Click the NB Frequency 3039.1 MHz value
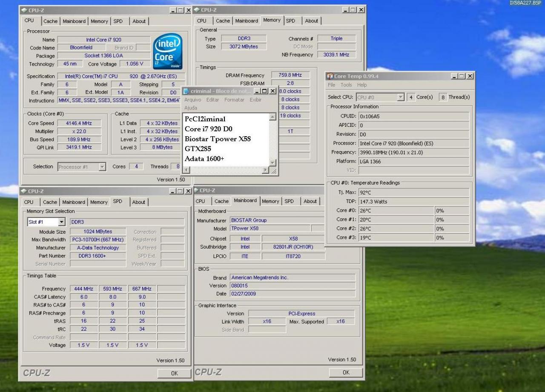Viewport: 545px width, 392px height. pyautogui.click(x=336, y=54)
